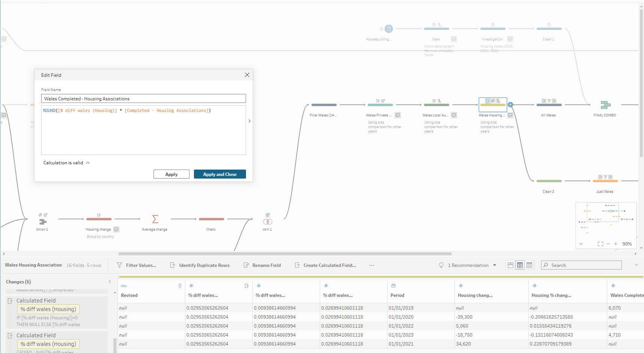The image size is (644, 353).
Task: Expand the Calculation is valid details
Action: coord(88,163)
